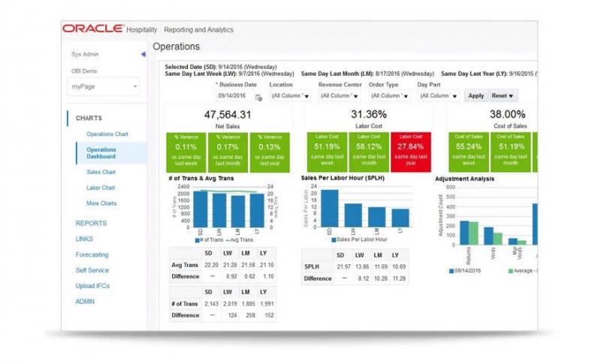Screen dimensions: 601x364
Task: Select Sales Chart from the Charts menu
Action: (101, 172)
